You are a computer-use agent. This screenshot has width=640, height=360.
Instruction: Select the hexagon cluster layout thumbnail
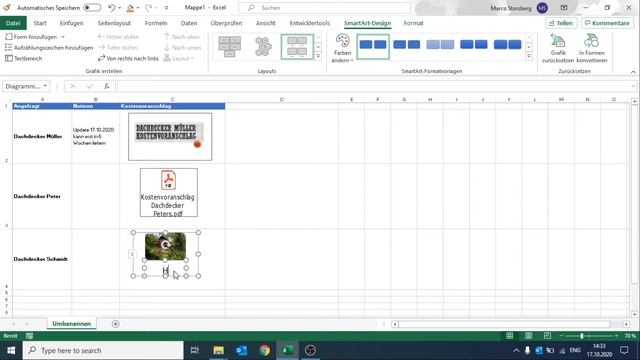(263, 46)
